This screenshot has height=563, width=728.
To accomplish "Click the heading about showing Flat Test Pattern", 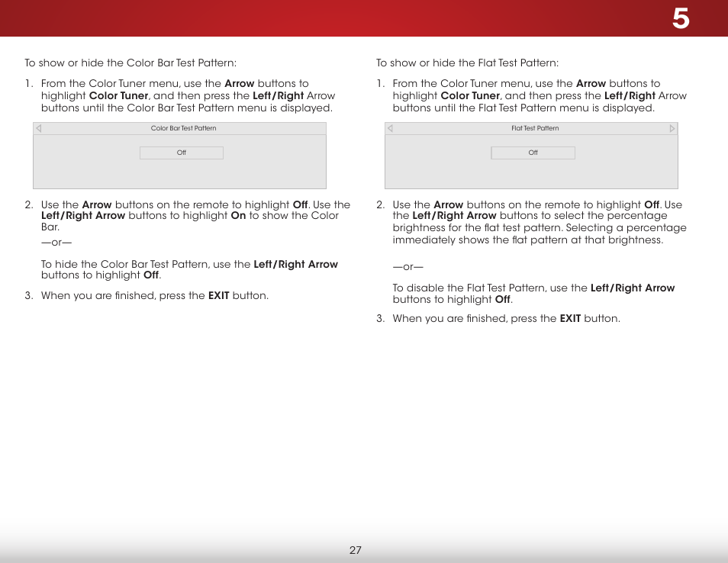I will tap(468, 63).
